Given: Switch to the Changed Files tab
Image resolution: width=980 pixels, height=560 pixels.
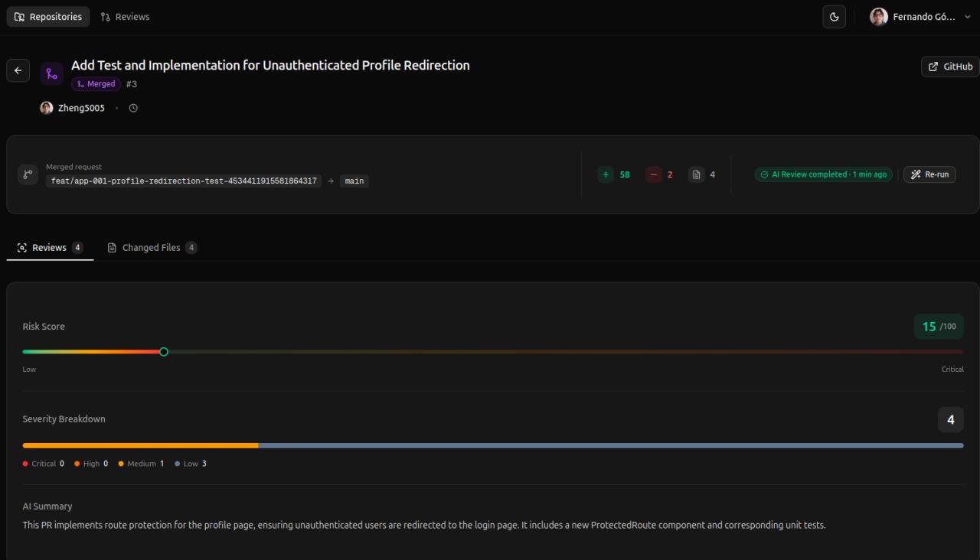Looking at the screenshot, I should (x=152, y=248).
